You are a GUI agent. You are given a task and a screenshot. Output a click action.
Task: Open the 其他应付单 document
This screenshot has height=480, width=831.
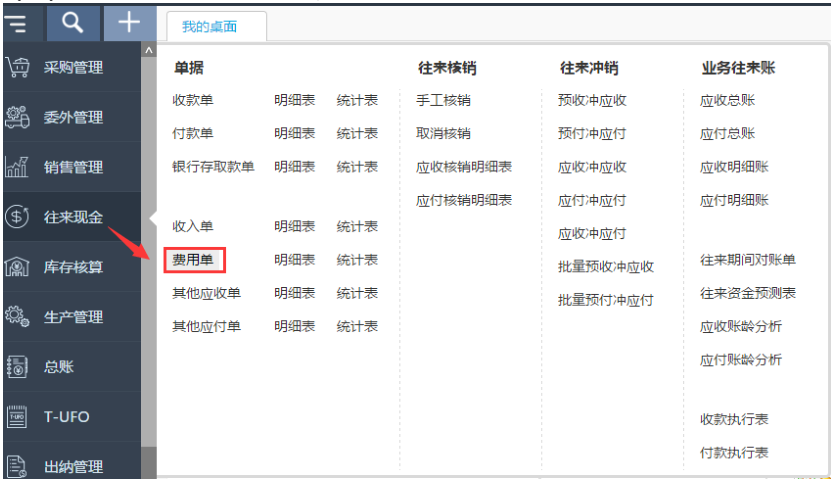[x=207, y=326]
